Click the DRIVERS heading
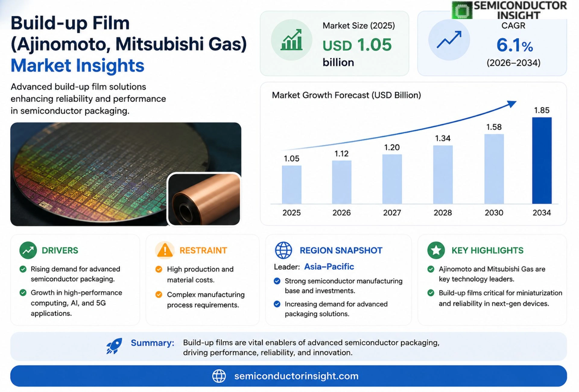579x392 pixels. pyautogui.click(x=60, y=250)
